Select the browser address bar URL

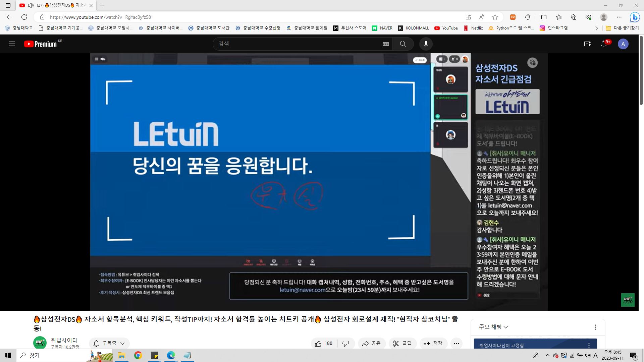(x=100, y=17)
